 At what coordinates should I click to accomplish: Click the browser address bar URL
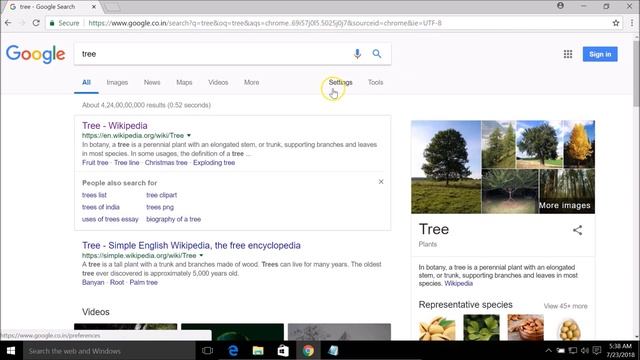click(264, 23)
